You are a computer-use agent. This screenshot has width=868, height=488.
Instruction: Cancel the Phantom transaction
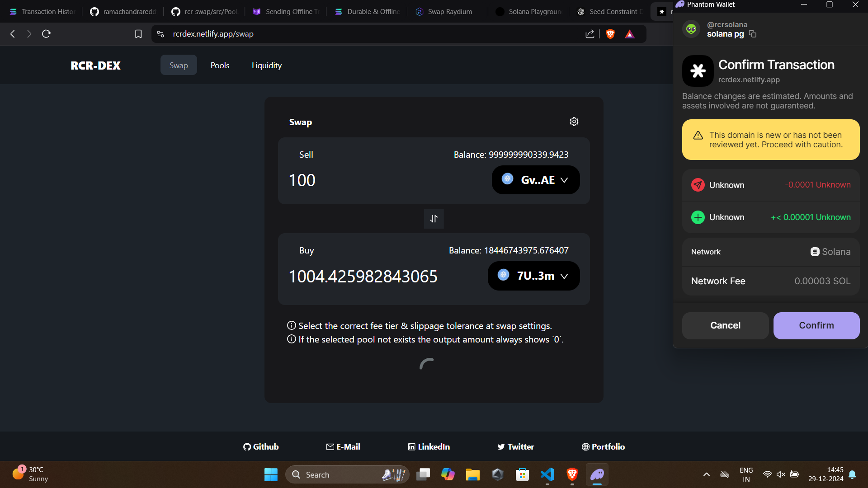[725, 325]
